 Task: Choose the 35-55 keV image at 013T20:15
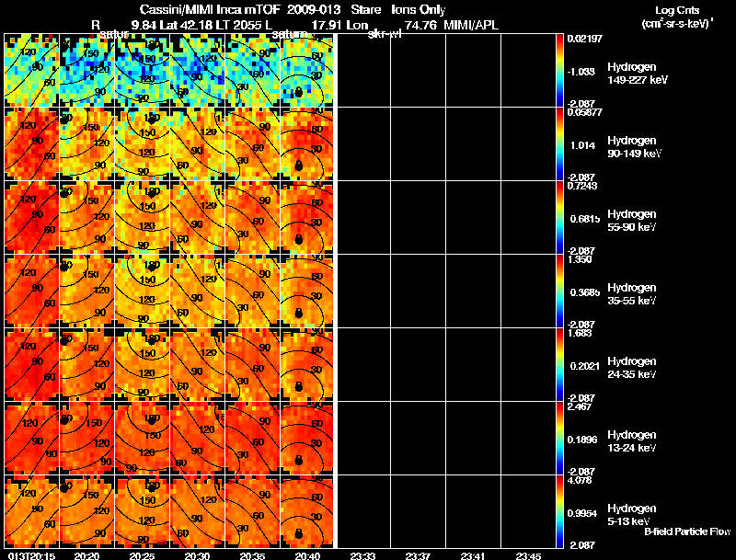[x=31, y=291]
